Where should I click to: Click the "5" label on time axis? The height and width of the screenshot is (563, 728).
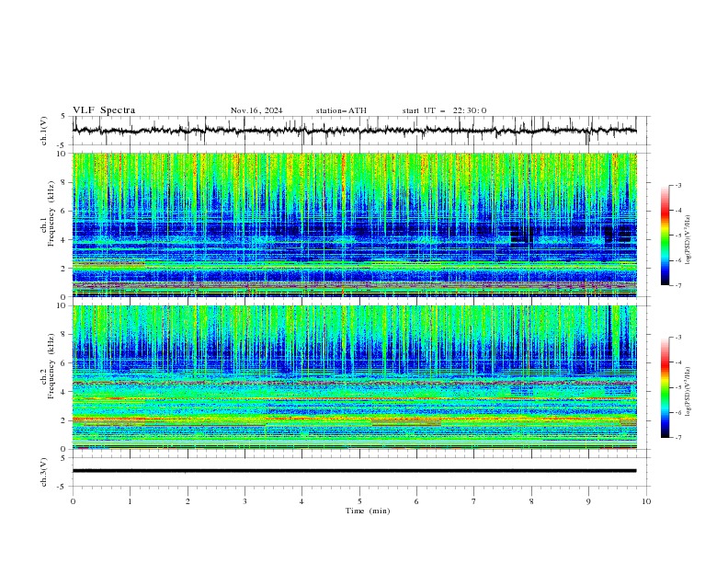pos(359,501)
